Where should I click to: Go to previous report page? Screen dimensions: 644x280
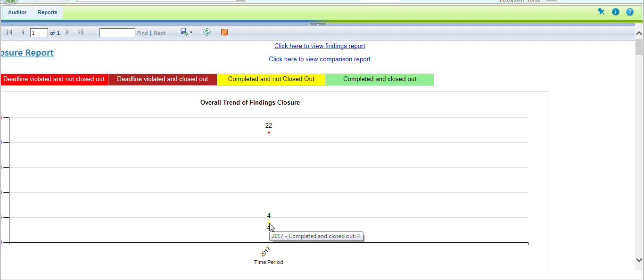coord(23,32)
